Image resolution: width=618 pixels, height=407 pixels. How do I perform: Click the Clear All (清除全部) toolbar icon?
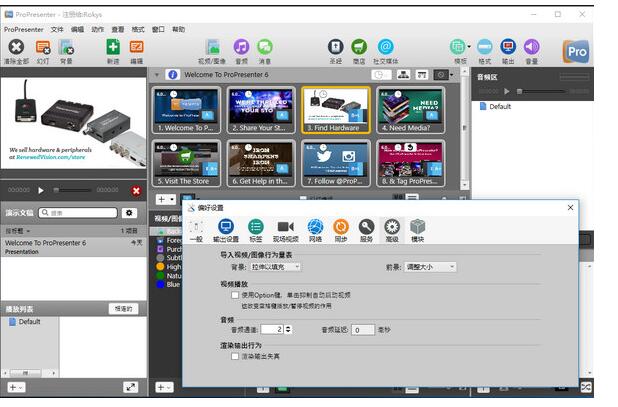16,47
